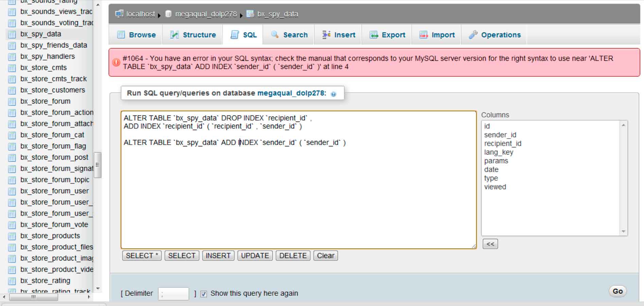Open the Structure tab
Viewport: 644px width, 306px height.
(193, 35)
